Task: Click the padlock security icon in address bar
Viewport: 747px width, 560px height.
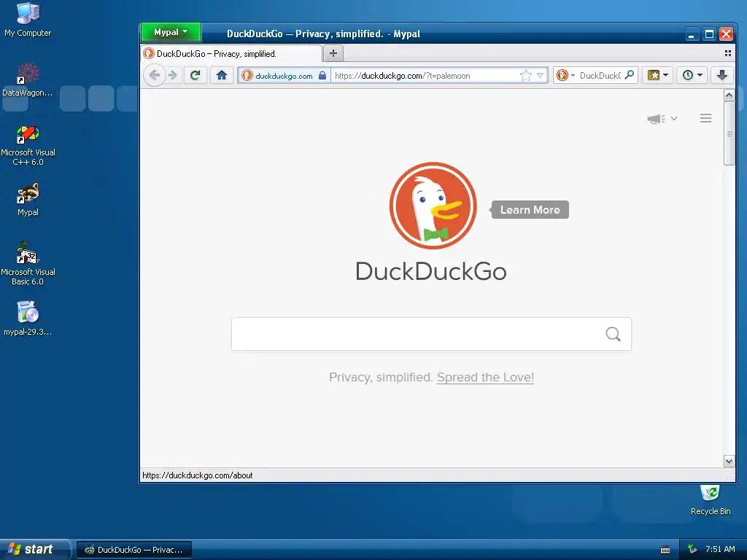Action: pos(322,75)
